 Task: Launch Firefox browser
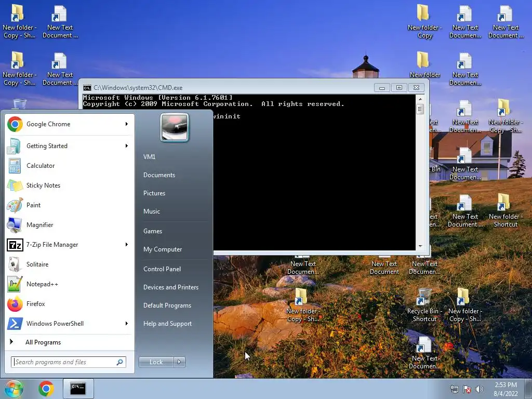pos(69,303)
